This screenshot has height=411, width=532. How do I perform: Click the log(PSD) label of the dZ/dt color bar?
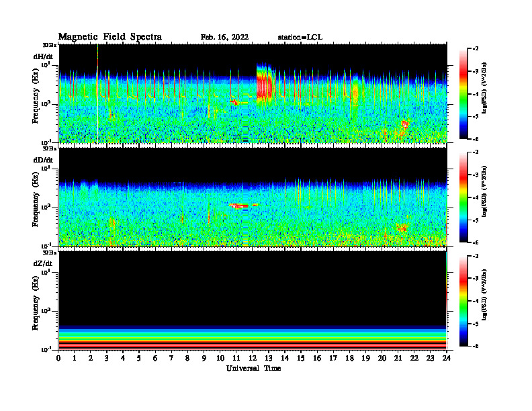pos(484,295)
